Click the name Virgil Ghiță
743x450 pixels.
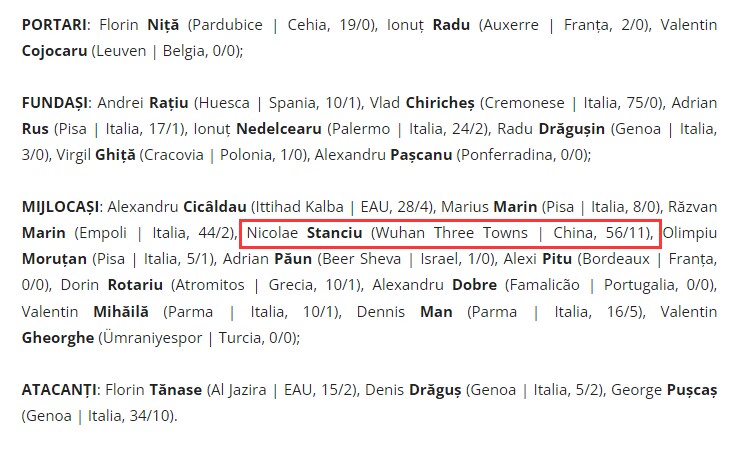coord(96,155)
